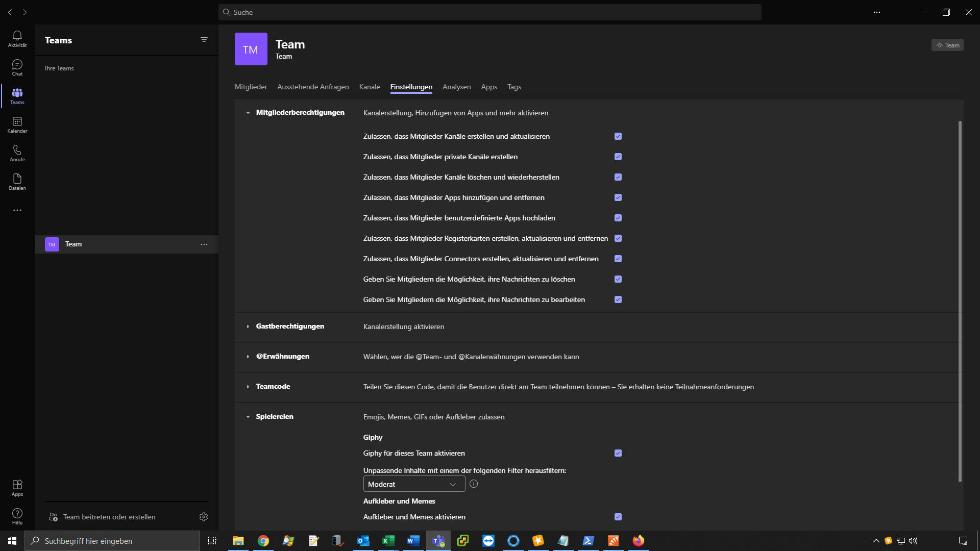Uncheck members can delete their messages

tap(618, 279)
